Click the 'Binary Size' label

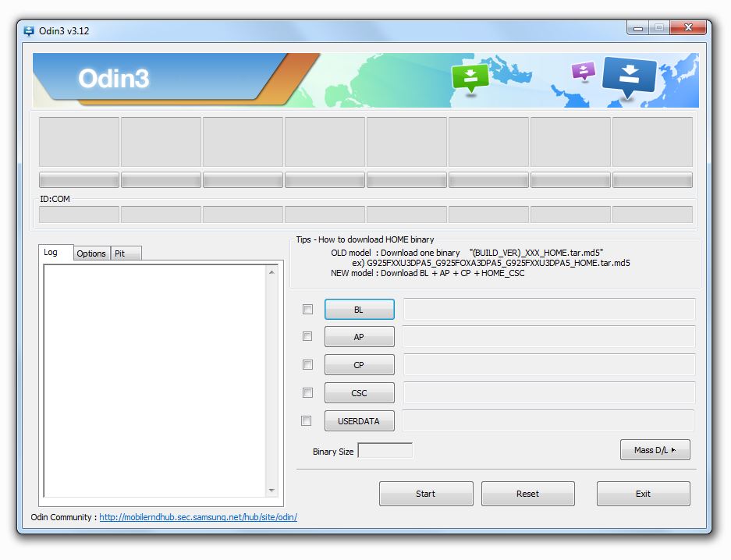(333, 452)
